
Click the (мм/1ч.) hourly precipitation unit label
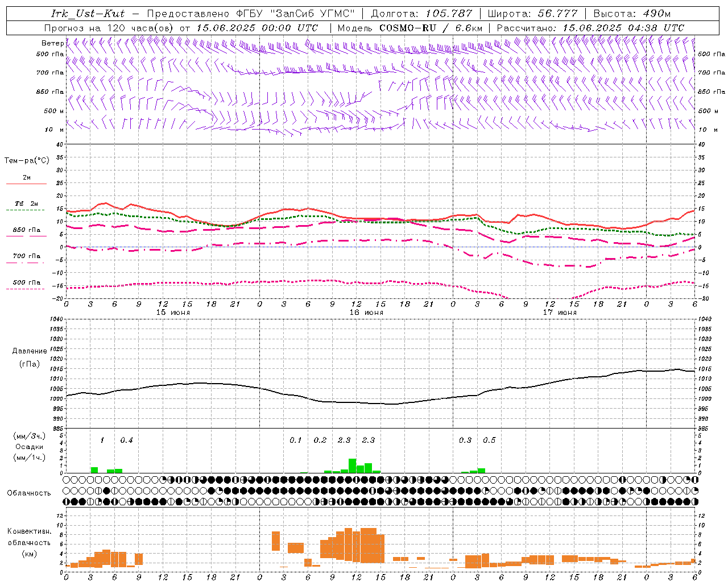30,458
